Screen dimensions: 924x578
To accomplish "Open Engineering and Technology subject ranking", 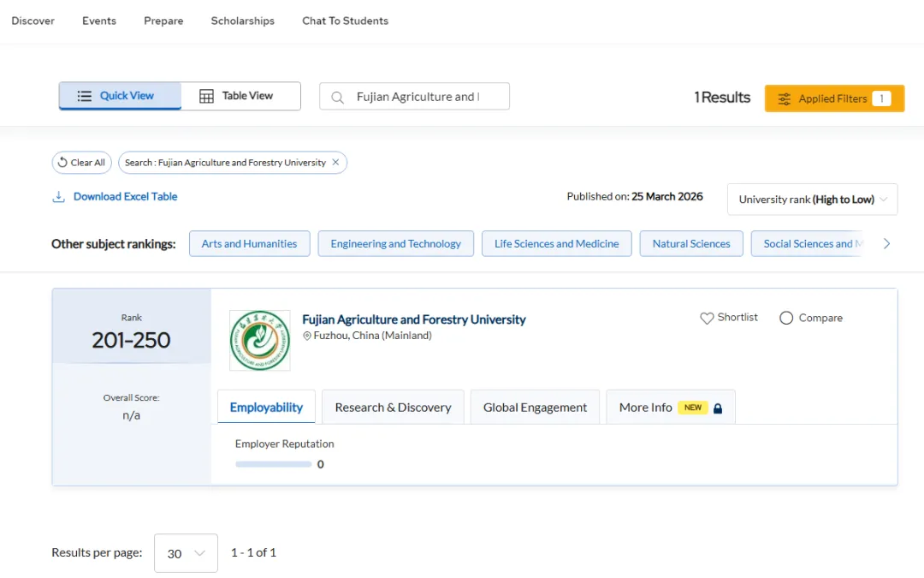I will point(395,243).
